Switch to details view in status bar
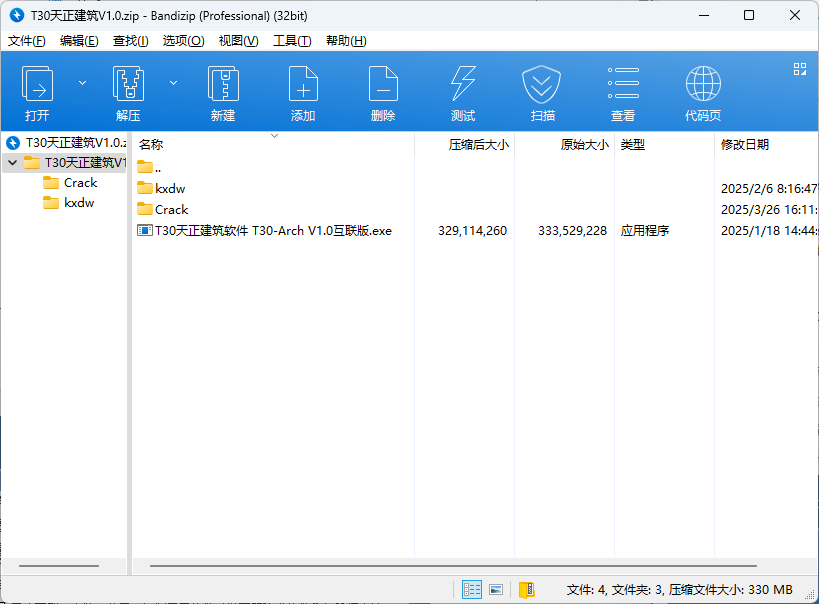 [471, 589]
